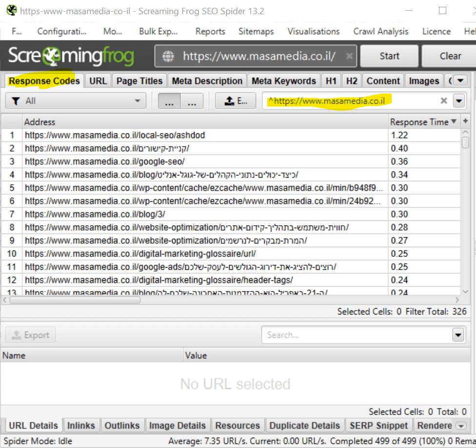Click the Address column header
The image size is (476, 448).
coord(205,122)
